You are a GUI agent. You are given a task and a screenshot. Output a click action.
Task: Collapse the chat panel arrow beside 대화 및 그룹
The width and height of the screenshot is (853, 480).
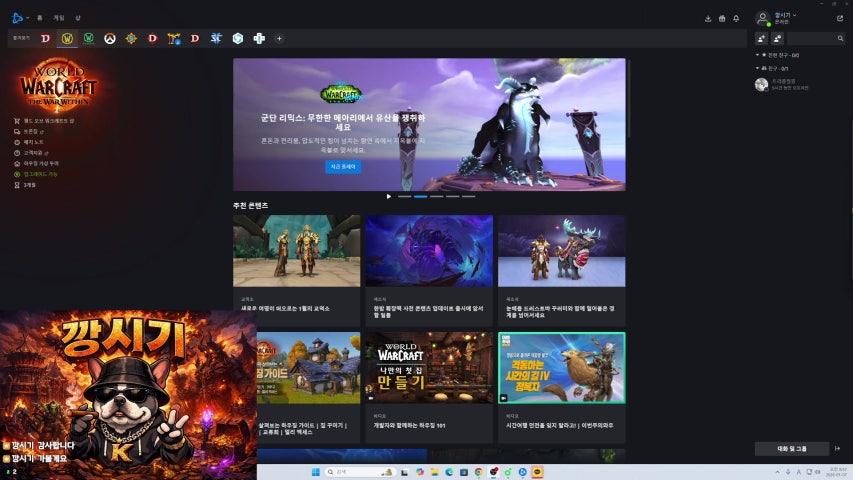click(838, 449)
